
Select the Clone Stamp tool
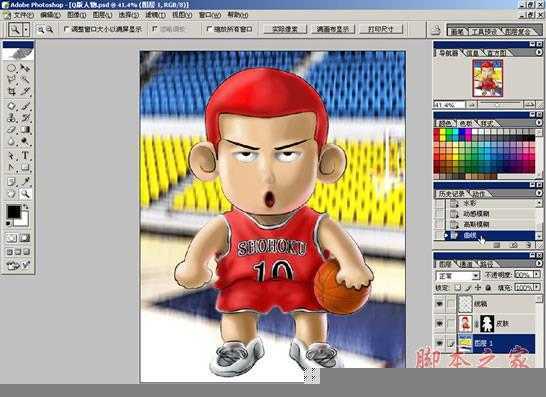tap(11, 118)
